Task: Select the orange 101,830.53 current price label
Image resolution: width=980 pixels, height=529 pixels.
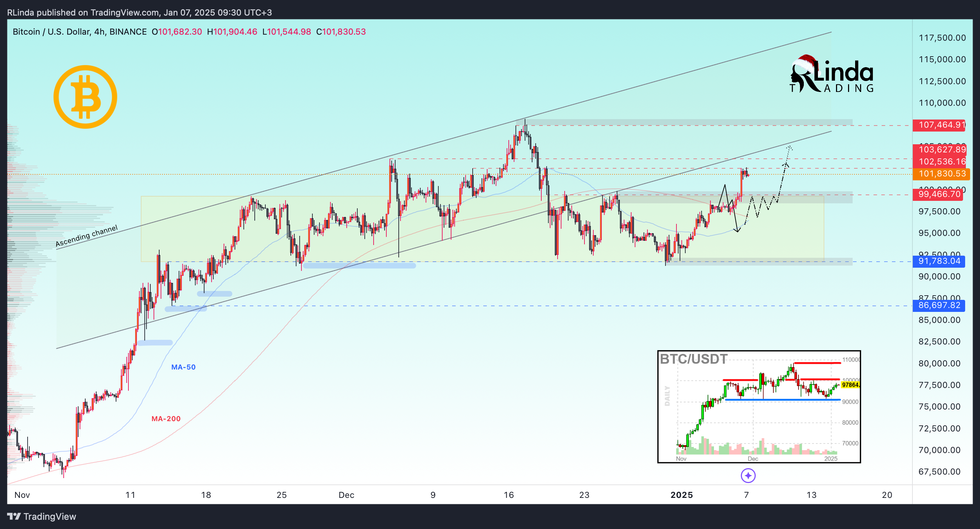Action: click(941, 174)
